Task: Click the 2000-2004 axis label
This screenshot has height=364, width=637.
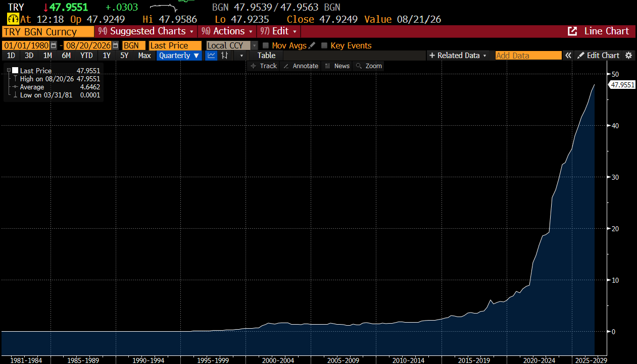Action: coord(278,360)
